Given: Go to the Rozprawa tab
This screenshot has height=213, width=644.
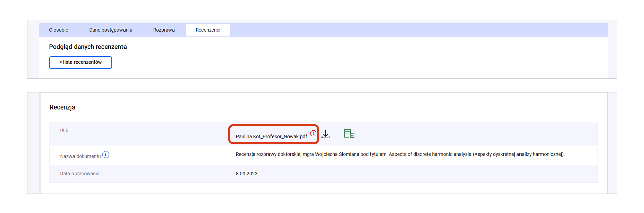Looking at the screenshot, I should tap(164, 30).
